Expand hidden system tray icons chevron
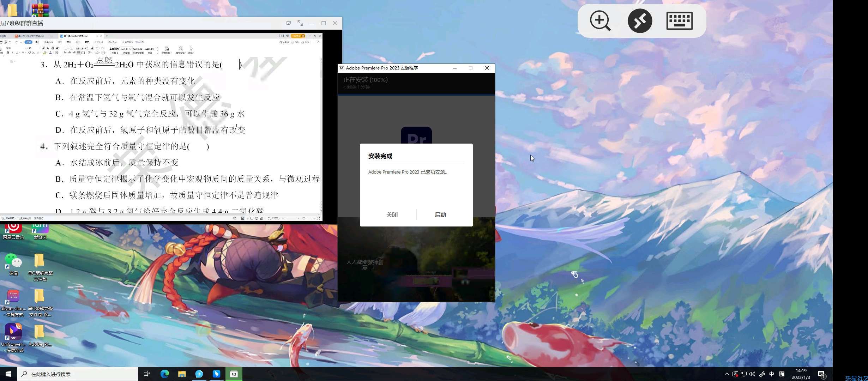The width and height of the screenshot is (868, 381). point(727,374)
